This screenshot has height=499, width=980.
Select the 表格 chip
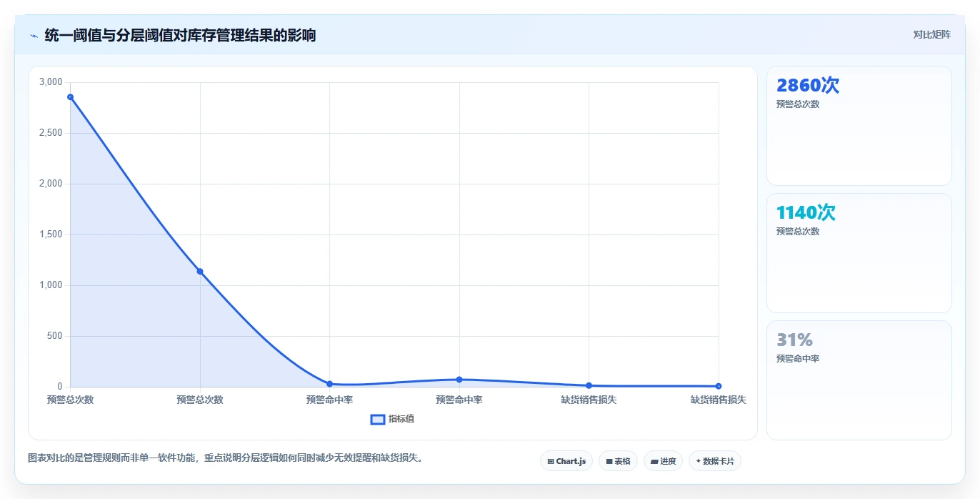click(618, 461)
